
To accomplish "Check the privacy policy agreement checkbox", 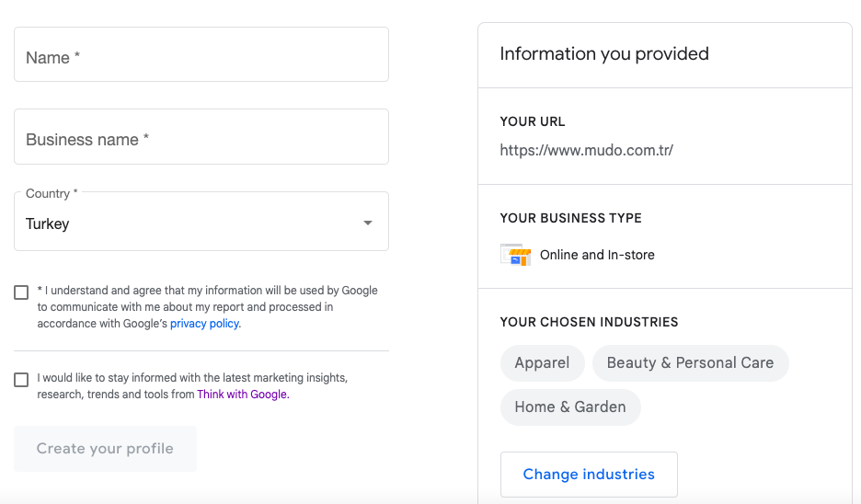I will point(21,292).
